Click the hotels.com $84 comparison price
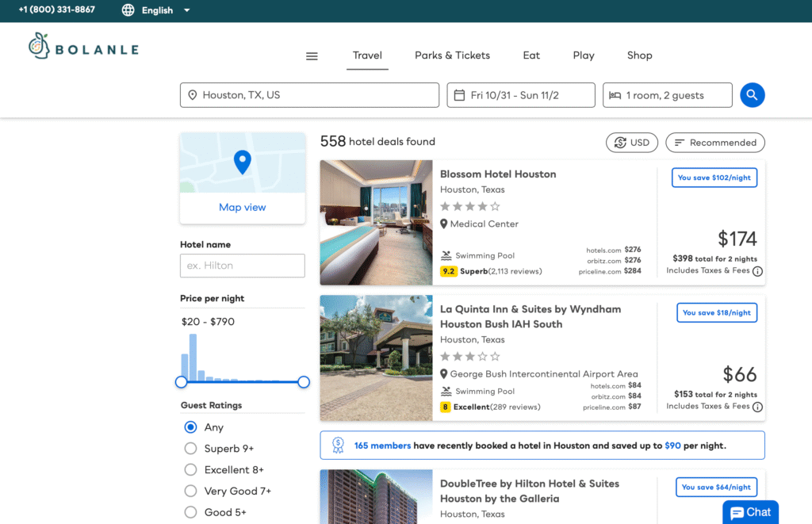 coord(615,385)
